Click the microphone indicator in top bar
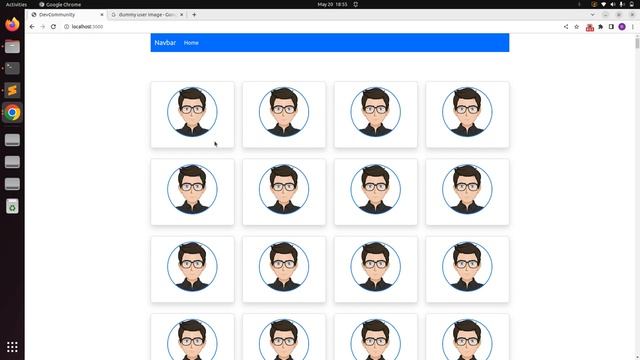Screen dimensions: 640x360 click(x=622, y=4)
